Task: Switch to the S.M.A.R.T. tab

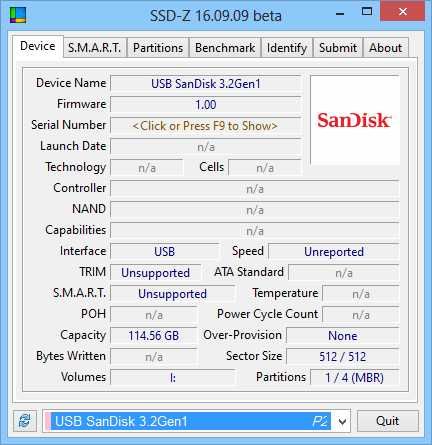Action: (x=94, y=48)
